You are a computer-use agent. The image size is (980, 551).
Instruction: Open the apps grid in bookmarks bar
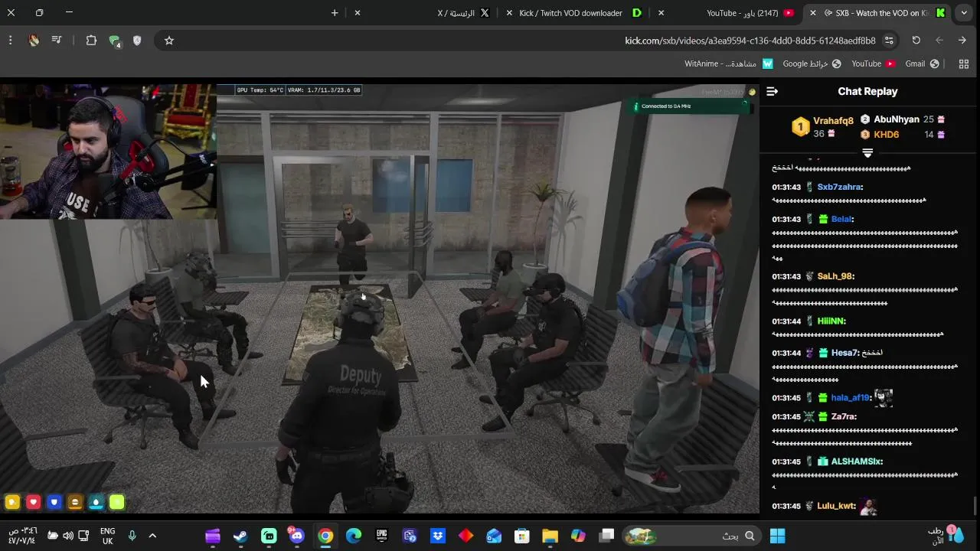[964, 64]
